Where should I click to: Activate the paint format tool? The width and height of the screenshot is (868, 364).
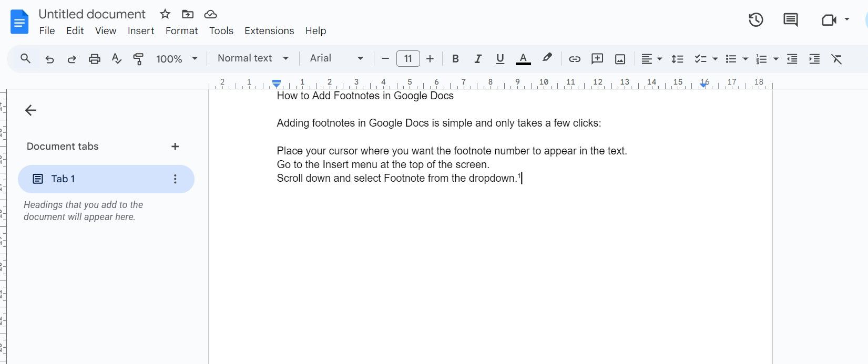point(139,59)
